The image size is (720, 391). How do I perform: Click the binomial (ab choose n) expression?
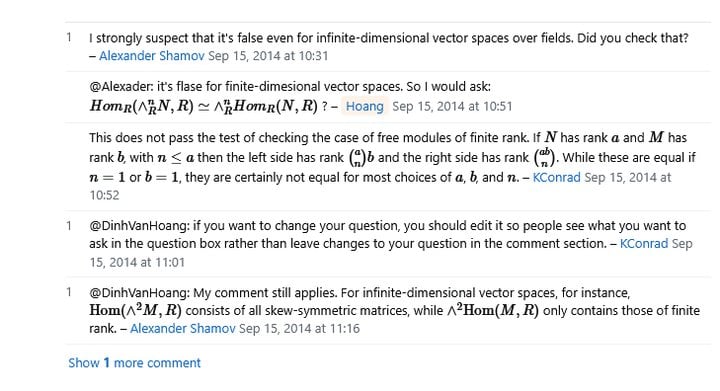pyautogui.click(x=544, y=157)
